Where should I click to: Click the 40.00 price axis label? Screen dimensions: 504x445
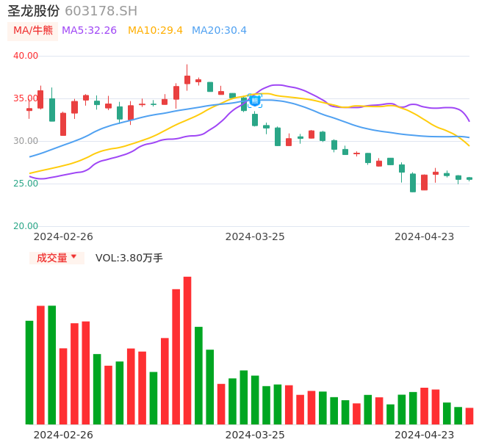[x=26, y=56]
